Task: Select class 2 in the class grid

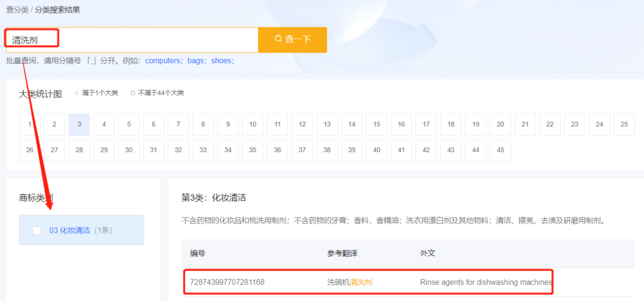Action: pyautogui.click(x=54, y=125)
